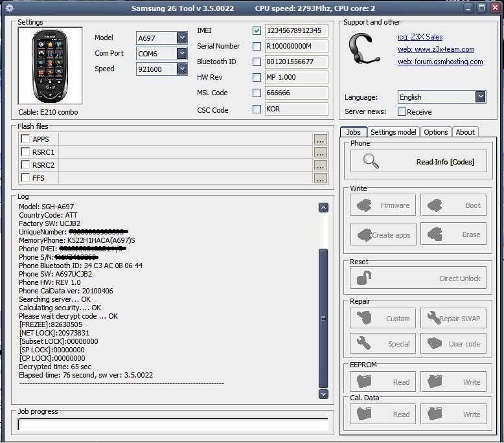Image resolution: width=504 pixels, height=443 pixels.
Task: Open the Model dropdown showing A697
Action: click(181, 38)
